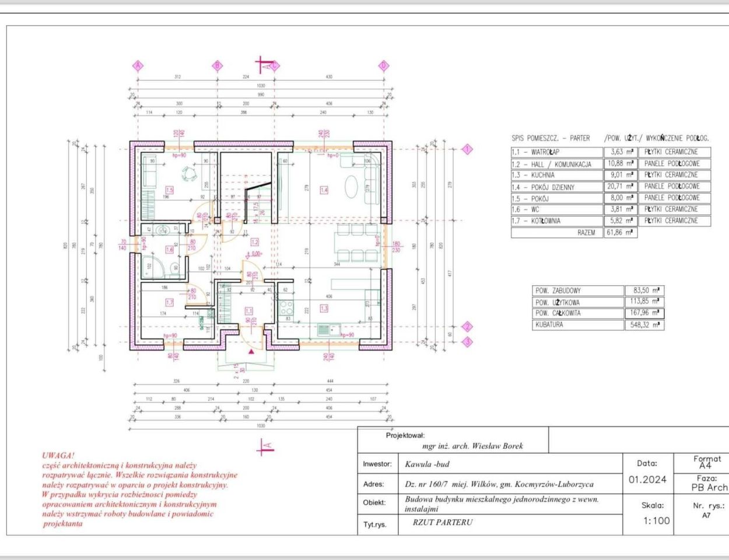Click the 'POW. CAŁKOWITA' label
Image resolution: width=729 pixels, height=560 pixels.
tap(558, 313)
